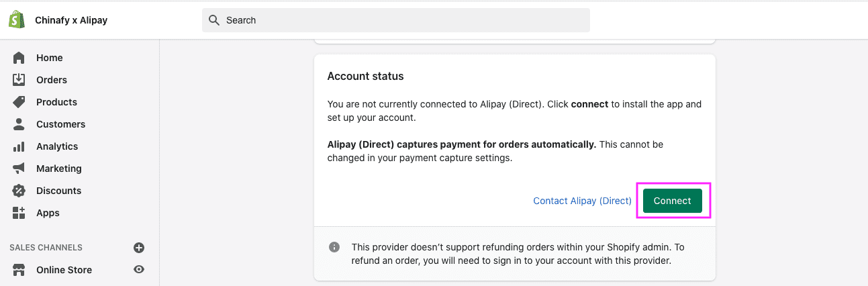The height and width of the screenshot is (286, 868).
Task: Add a sales channel with plus icon
Action: (139, 248)
